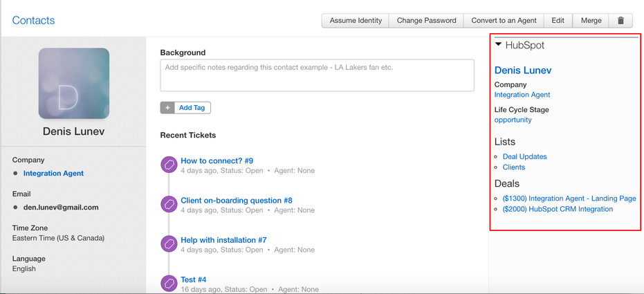The height and width of the screenshot is (294, 644).
Task: Collapse the HubSpot panel triangle
Action: click(x=498, y=44)
